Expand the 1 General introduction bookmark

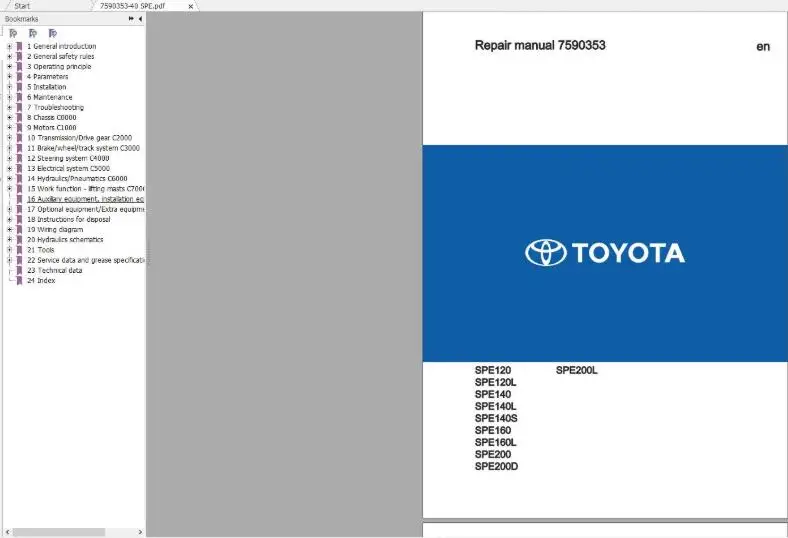pos(9,46)
